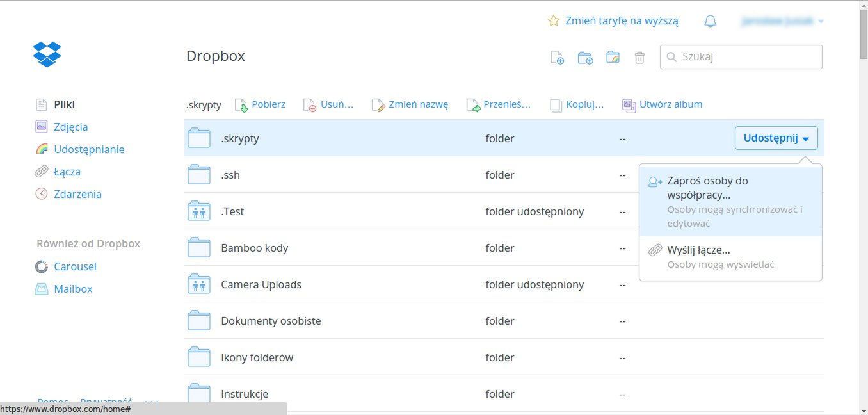
Task: Open the .ssh folder name
Action: (x=230, y=175)
